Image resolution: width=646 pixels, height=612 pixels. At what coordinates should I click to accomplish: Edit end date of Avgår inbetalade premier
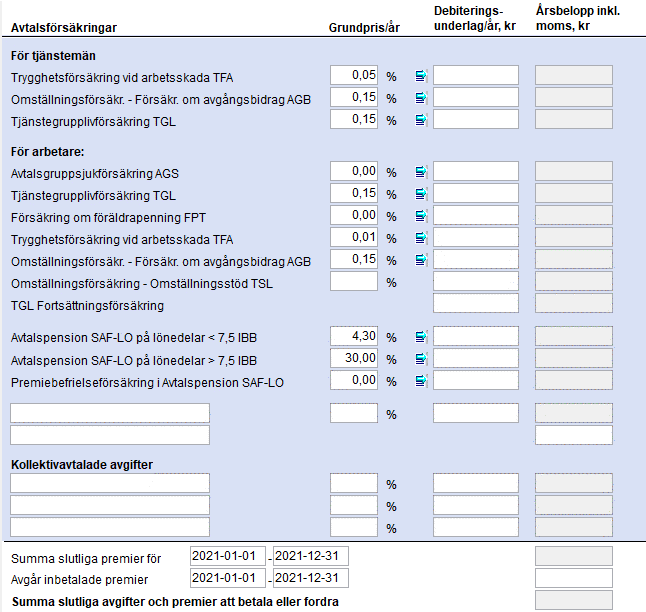point(311,578)
